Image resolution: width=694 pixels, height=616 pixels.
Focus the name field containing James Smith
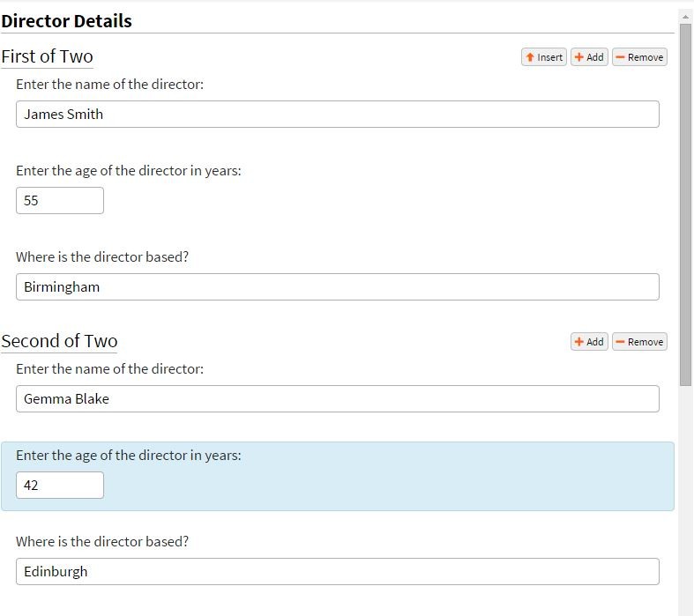click(337, 115)
